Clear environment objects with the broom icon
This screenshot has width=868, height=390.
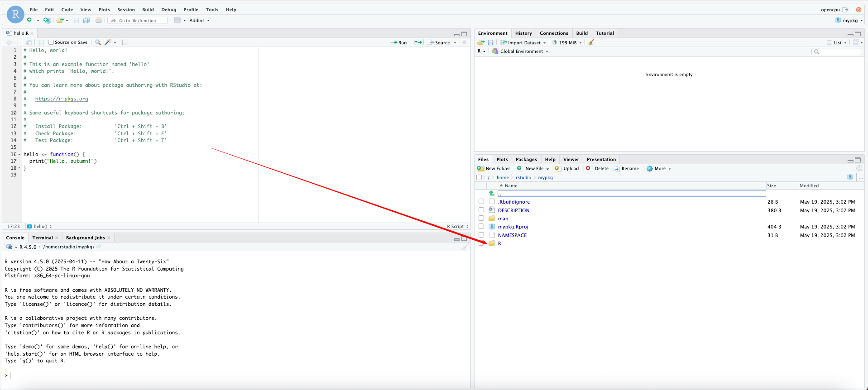coord(591,43)
